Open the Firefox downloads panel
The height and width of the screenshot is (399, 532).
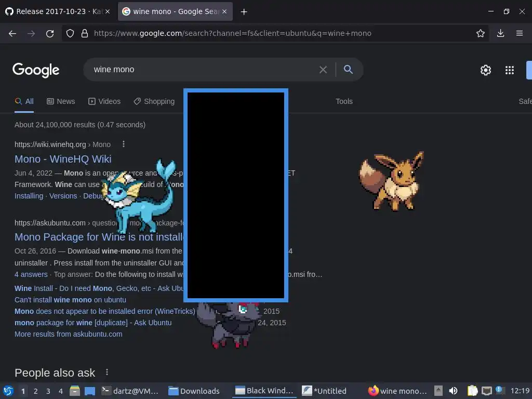point(500,33)
